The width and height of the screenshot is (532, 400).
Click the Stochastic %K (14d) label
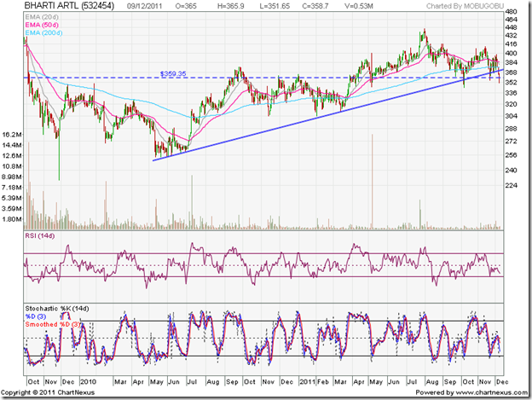[57, 309]
